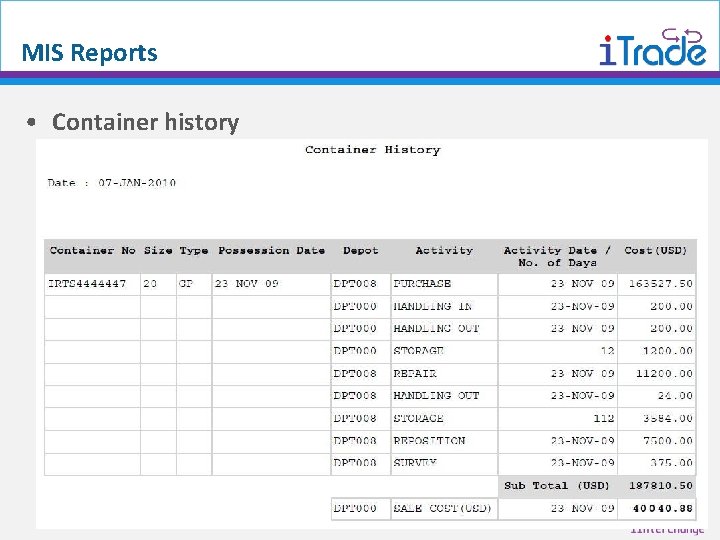Click the size value 20
720x540 pixels.
click(x=150, y=284)
